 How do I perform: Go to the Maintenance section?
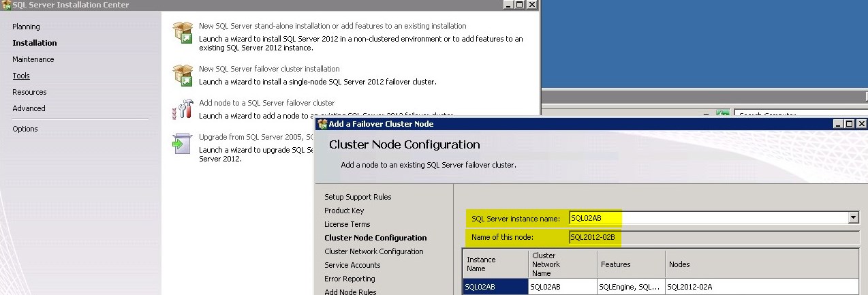click(x=33, y=59)
